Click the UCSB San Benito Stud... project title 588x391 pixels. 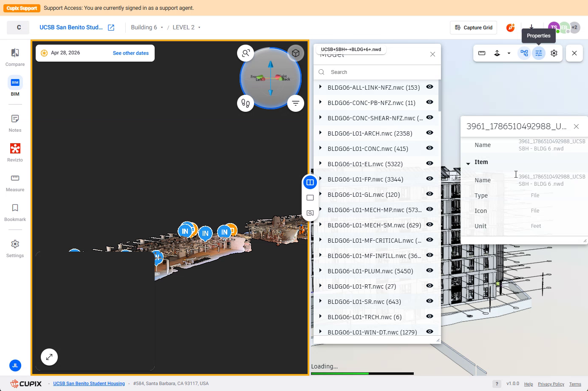coord(71,27)
